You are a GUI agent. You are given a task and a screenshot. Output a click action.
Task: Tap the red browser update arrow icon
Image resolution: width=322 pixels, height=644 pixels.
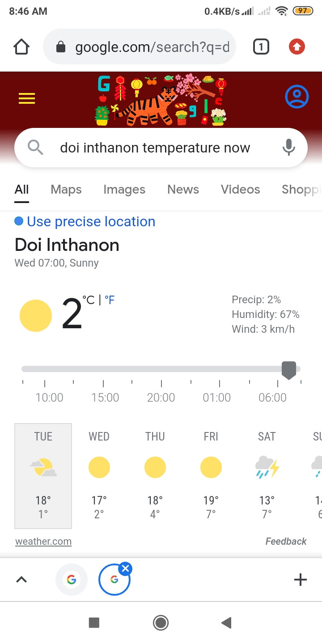[297, 47]
